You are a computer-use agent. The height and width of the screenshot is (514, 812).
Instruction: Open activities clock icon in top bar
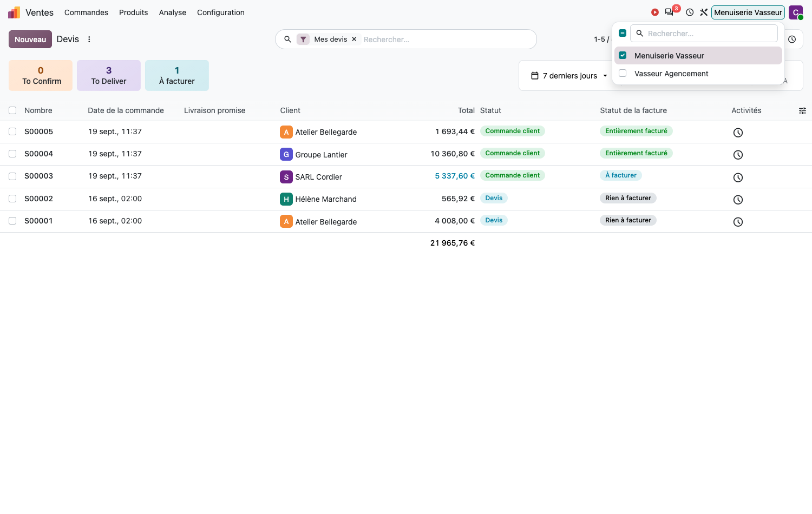tap(690, 12)
